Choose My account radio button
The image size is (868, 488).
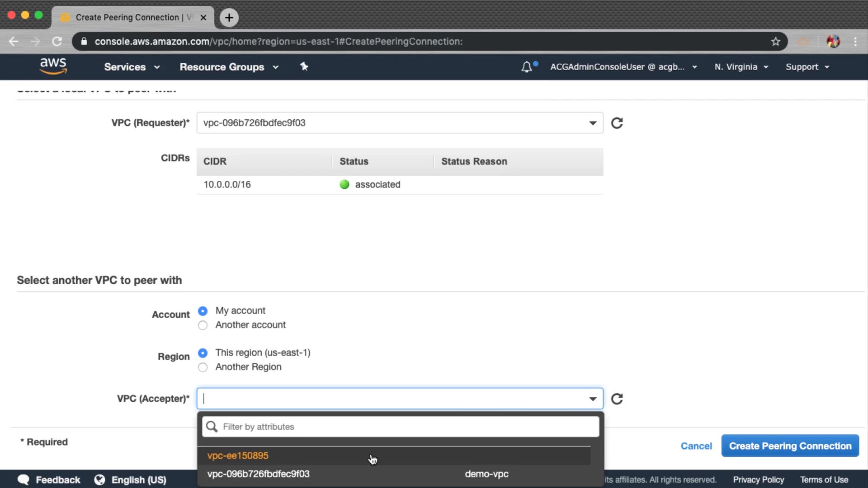[x=203, y=311]
